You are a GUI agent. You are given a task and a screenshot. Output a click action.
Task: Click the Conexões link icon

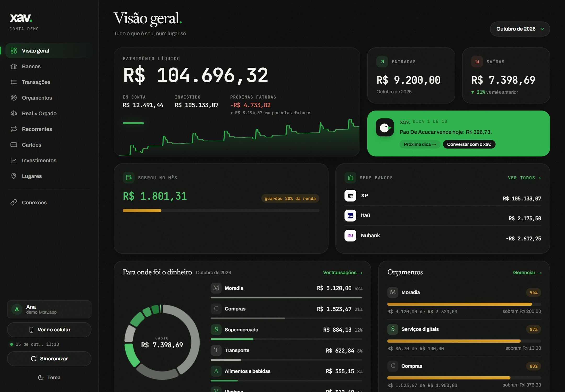(14, 203)
